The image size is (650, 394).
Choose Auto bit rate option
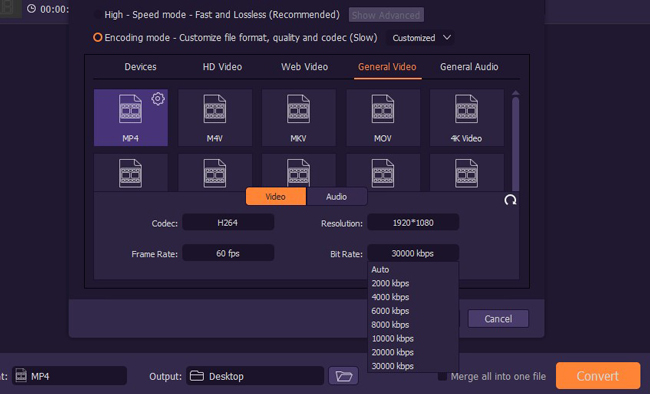point(413,270)
